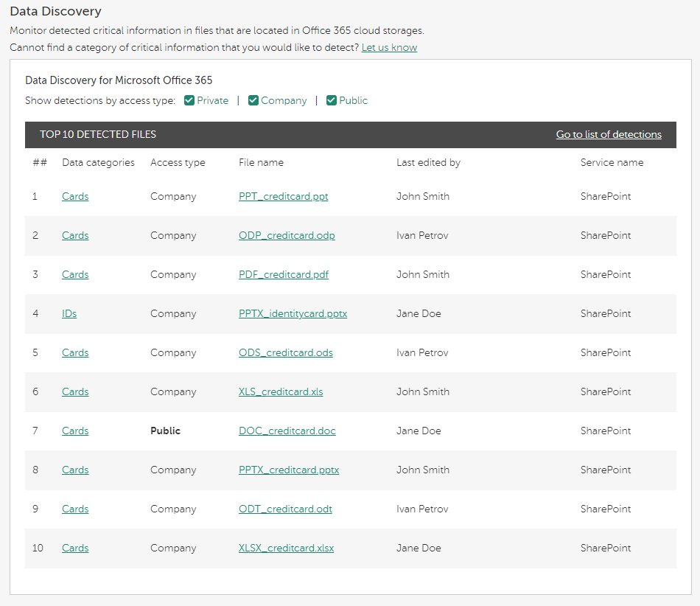Click the File name column header
This screenshot has width=700, height=606.
(261, 162)
